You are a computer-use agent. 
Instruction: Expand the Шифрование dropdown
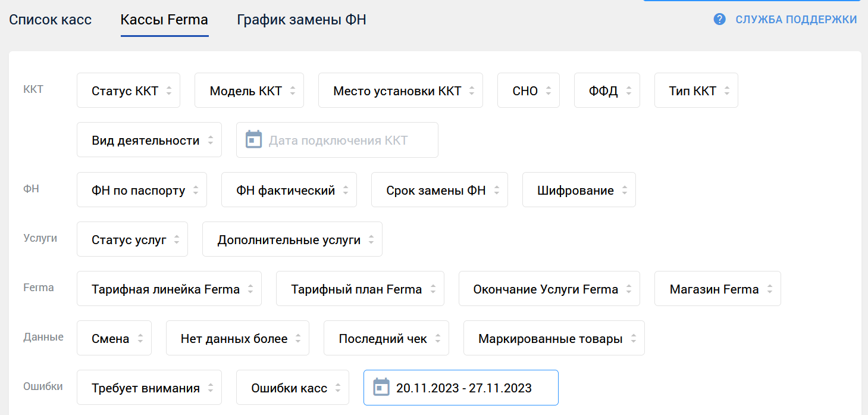pyautogui.click(x=579, y=190)
